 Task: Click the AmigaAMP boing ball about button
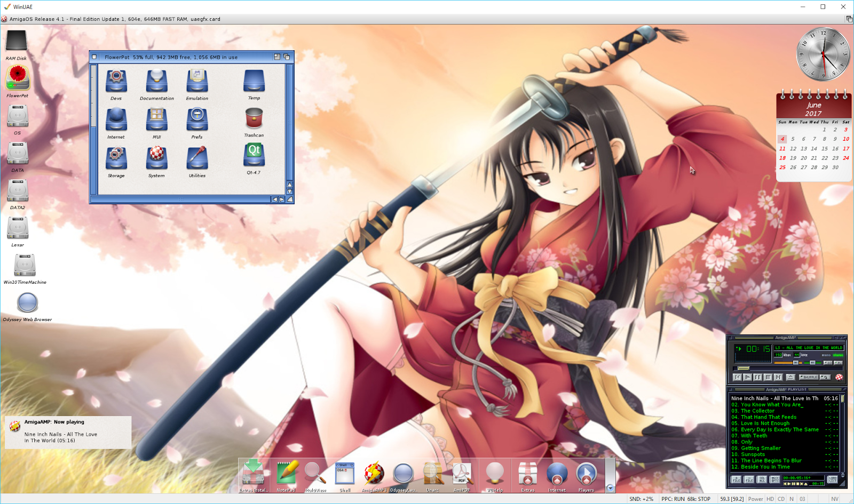click(839, 377)
